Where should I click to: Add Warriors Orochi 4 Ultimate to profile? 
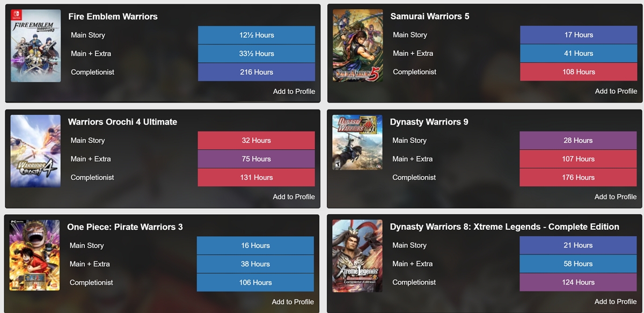[294, 196]
